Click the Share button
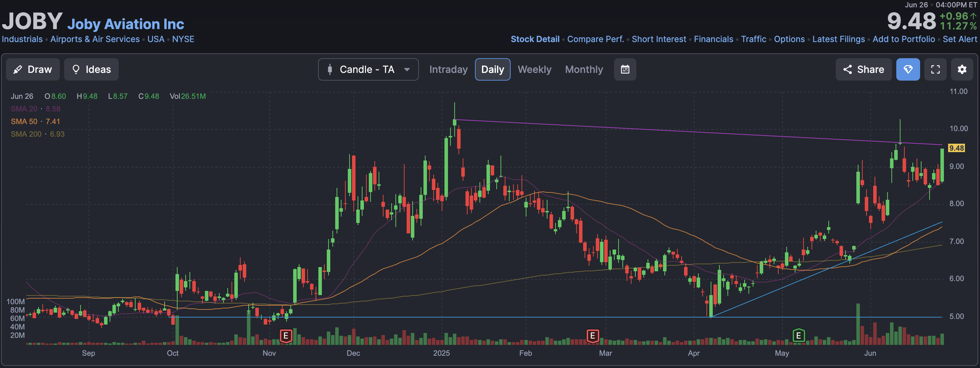The width and height of the screenshot is (980, 368). click(864, 69)
